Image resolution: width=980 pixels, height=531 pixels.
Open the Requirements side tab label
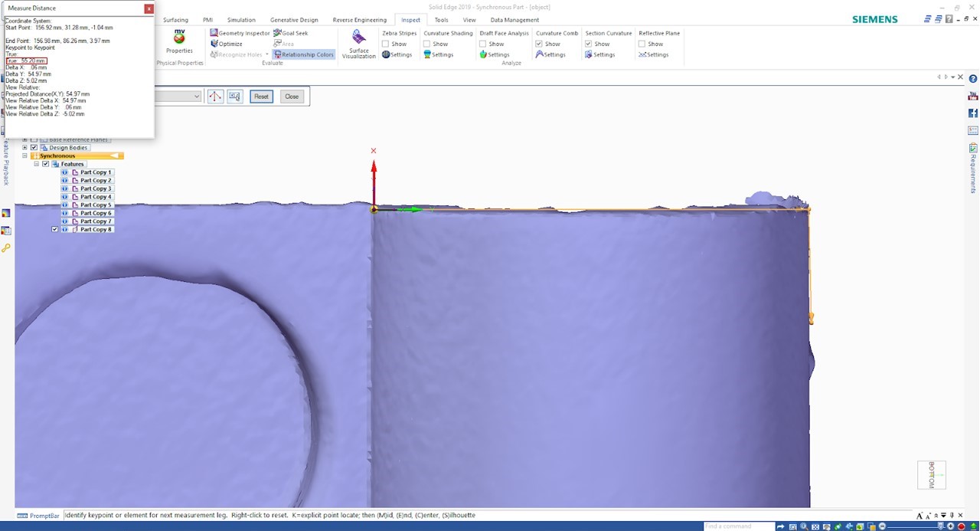click(x=973, y=174)
